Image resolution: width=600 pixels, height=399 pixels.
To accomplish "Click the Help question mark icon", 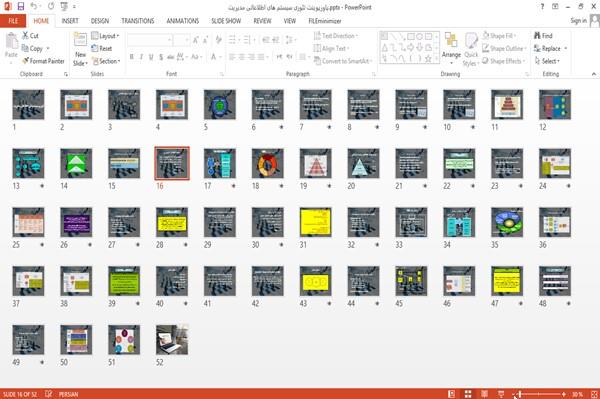I will pos(542,7).
